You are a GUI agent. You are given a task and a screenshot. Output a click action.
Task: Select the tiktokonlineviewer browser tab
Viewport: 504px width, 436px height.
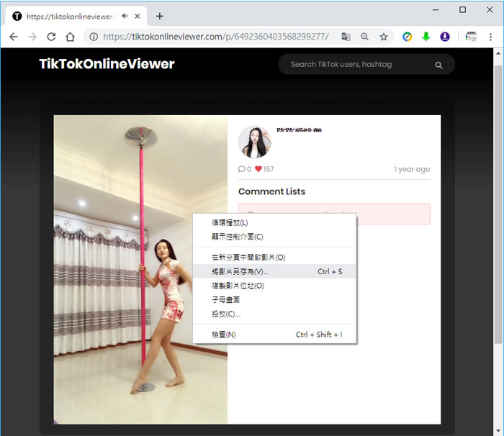point(75,16)
